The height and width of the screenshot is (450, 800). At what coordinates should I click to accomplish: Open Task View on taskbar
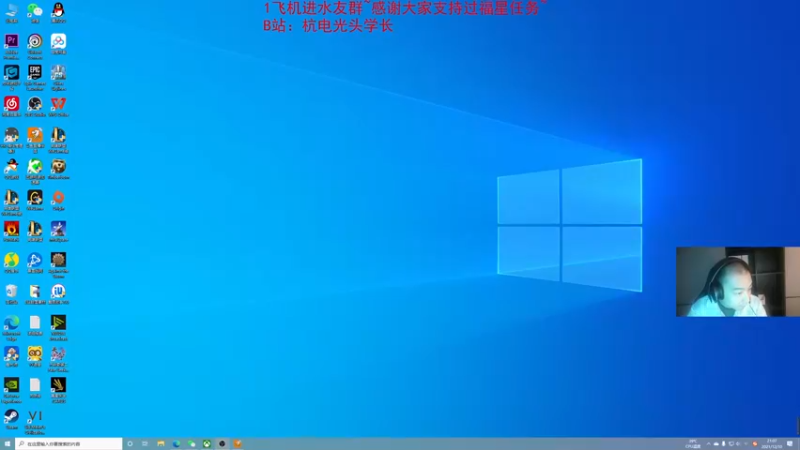[145, 444]
